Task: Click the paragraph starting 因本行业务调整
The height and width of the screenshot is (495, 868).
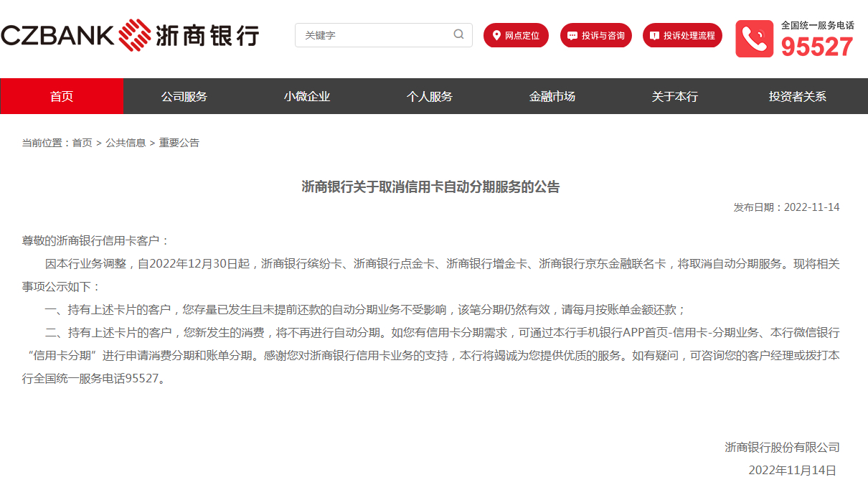Action: click(x=430, y=275)
